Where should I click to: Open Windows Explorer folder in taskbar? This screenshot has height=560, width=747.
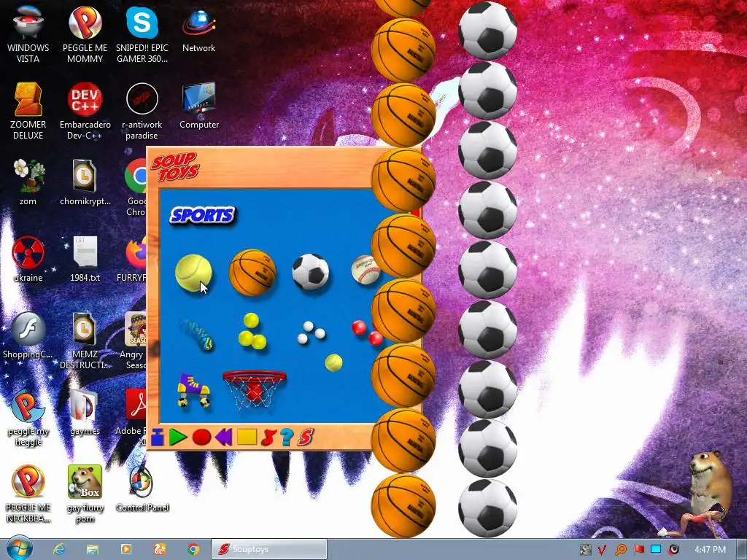click(x=93, y=549)
